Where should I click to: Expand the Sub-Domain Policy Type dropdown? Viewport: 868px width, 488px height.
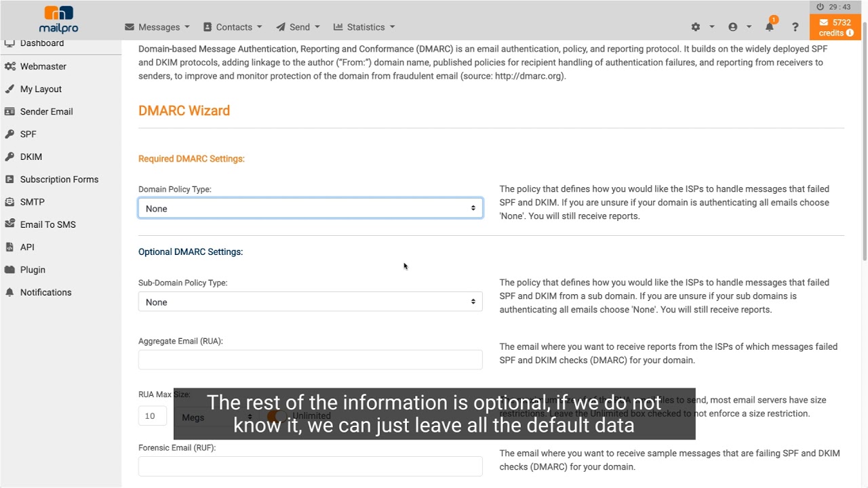coord(310,302)
